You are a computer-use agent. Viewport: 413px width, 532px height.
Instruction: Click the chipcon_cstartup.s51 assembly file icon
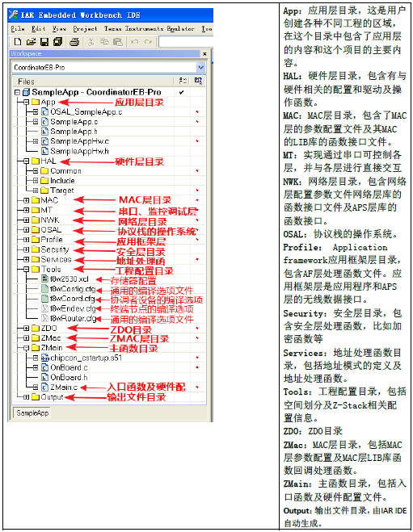[x=44, y=358]
